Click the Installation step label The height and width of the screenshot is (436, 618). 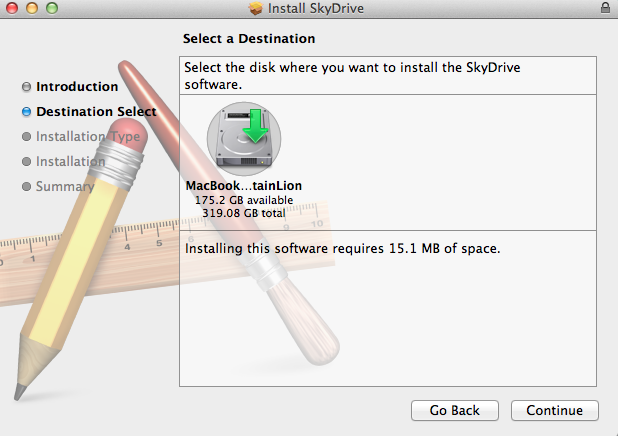pos(71,162)
